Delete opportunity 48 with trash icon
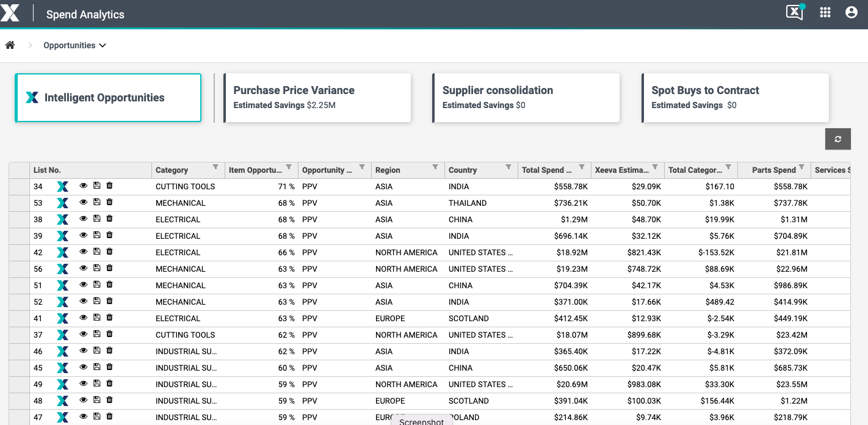Screen dimensions: 868x425 pyautogui.click(x=110, y=400)
